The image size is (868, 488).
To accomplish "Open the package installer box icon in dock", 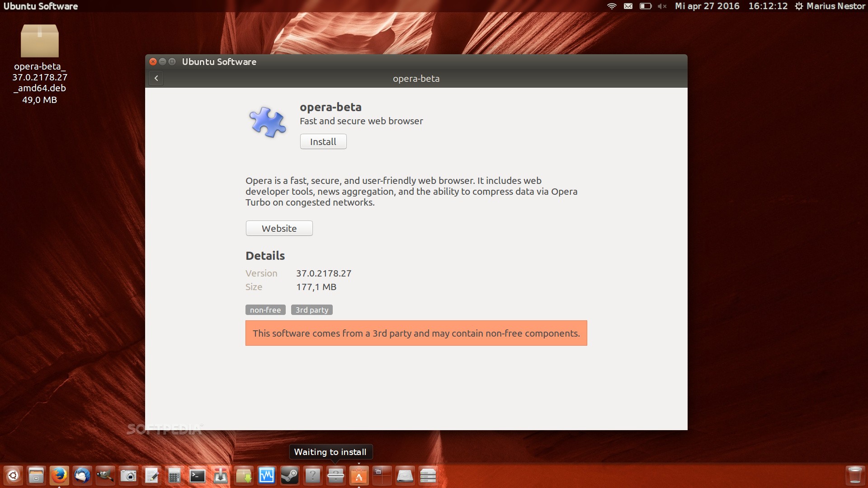I will click(244, 475).
